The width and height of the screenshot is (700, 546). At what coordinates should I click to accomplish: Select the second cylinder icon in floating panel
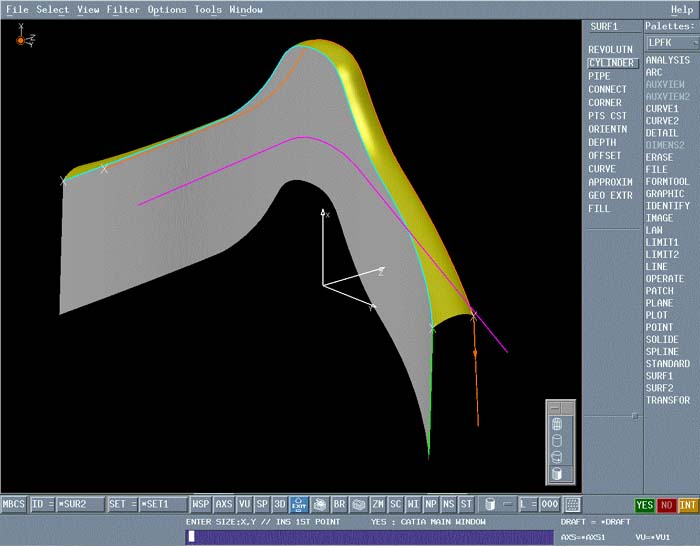tap(559, 440)
